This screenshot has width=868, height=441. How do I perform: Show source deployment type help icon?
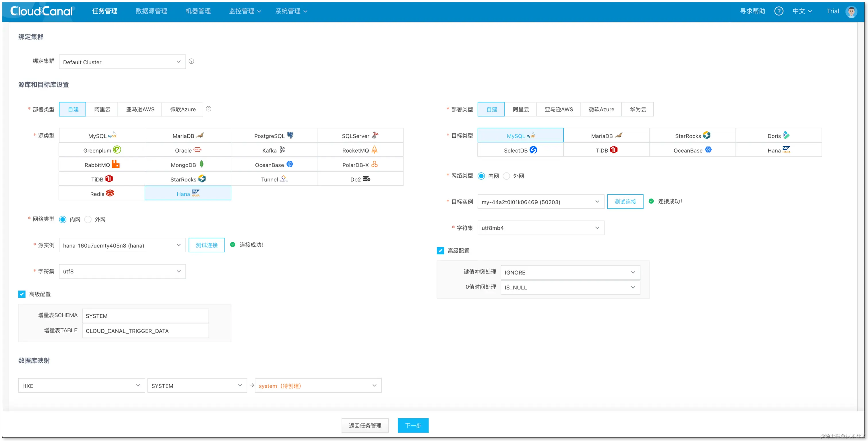point(209,109)
